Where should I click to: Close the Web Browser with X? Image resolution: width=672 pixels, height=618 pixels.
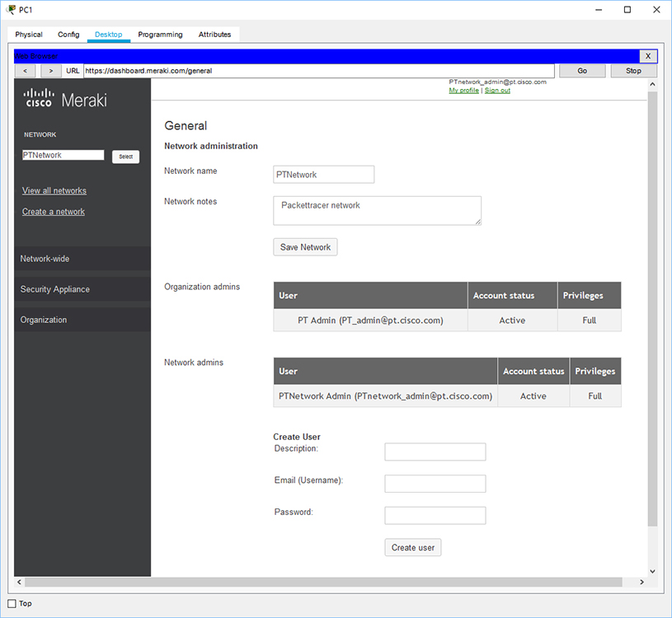coord(648,56)
